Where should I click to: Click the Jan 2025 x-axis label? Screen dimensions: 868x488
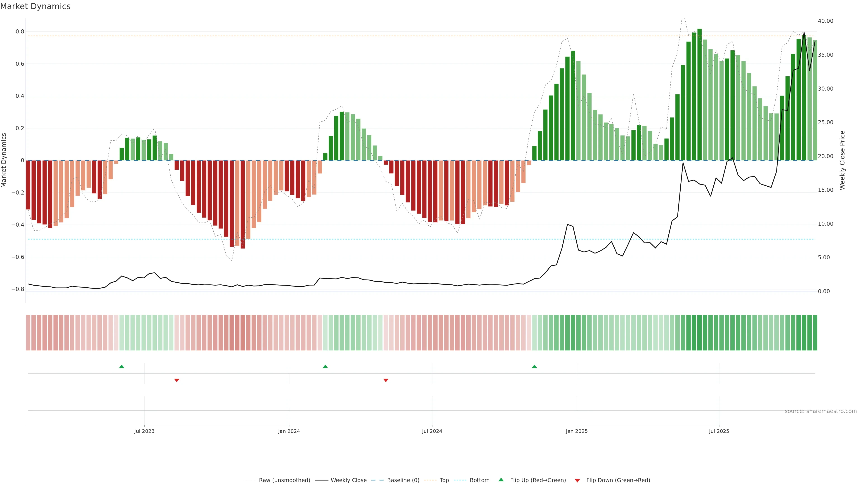tap(577, 431)
